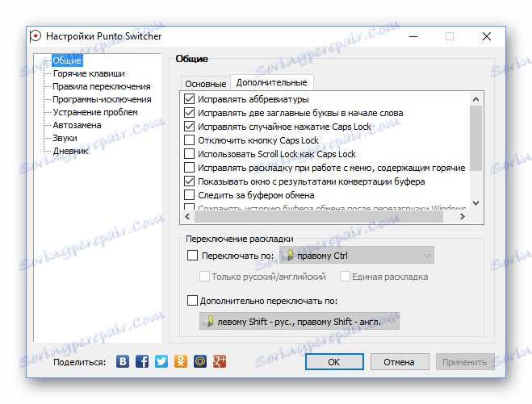Open 'левому Shift - рус., правому Shift - англ.' dropdown
The image size is (532, 404).
point(300,321)
